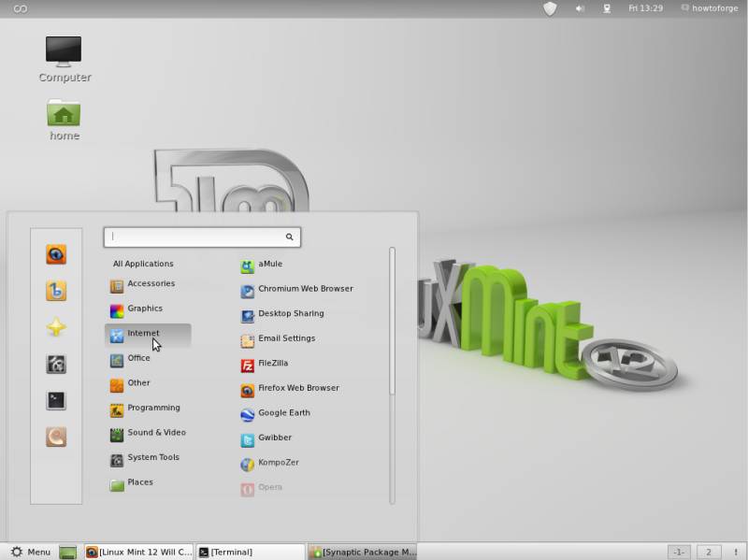Click the Menu button in bottom panel
Screen dimensions: 748x560
point(30,553)
